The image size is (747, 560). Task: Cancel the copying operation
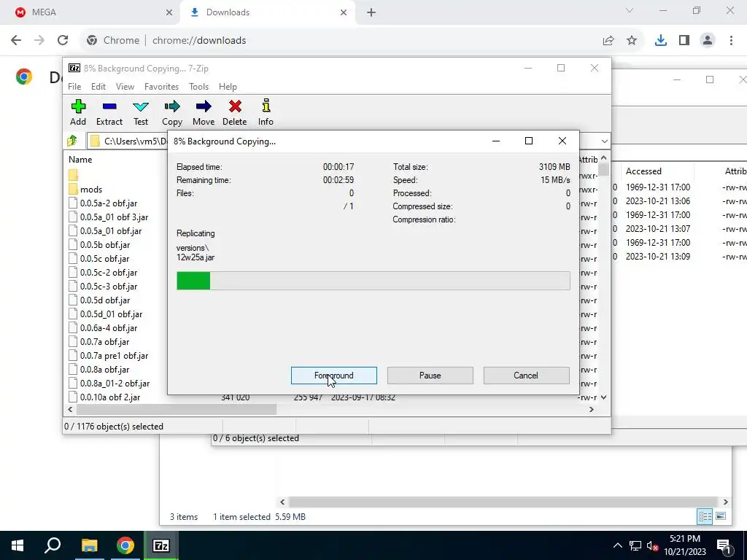tap(526, 376)
